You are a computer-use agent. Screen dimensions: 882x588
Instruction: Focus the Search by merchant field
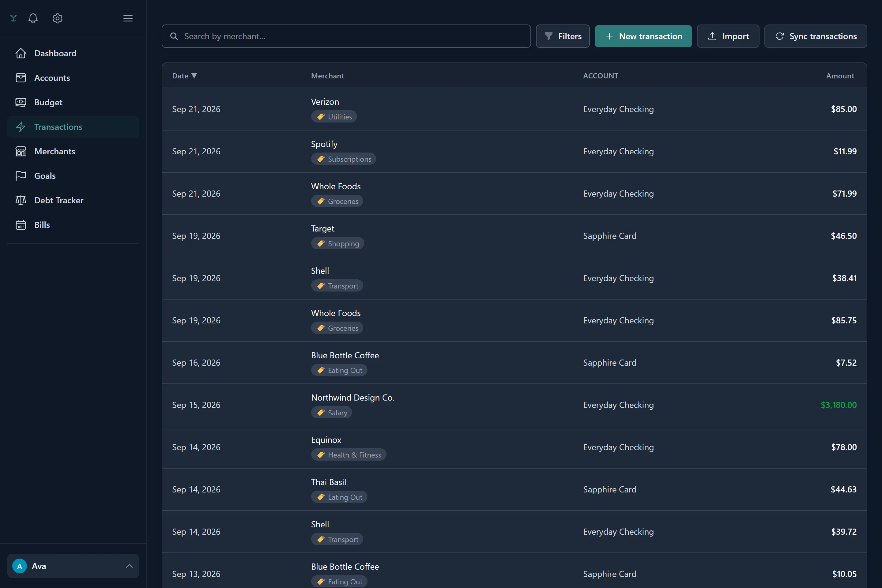tap(346, 36)
